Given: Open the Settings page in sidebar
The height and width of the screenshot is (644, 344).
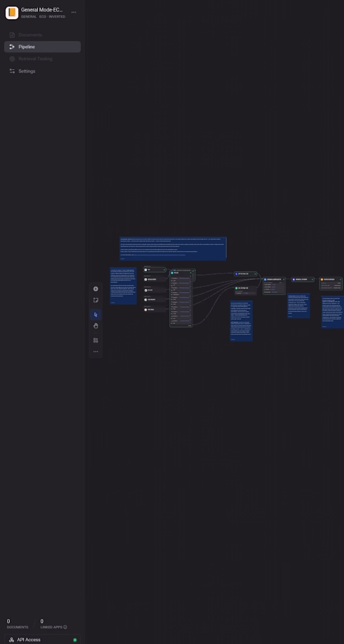Looking at the screenshot, I should (x=42, y=71).
